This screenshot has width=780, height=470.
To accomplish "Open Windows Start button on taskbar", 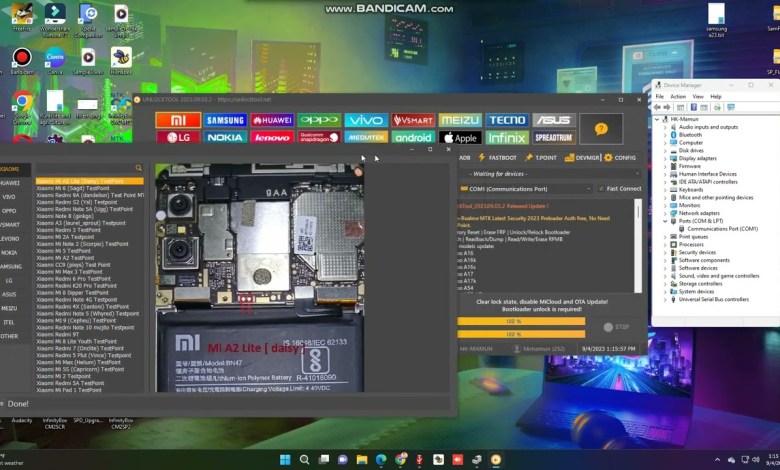I will click(x=285, y=460).
